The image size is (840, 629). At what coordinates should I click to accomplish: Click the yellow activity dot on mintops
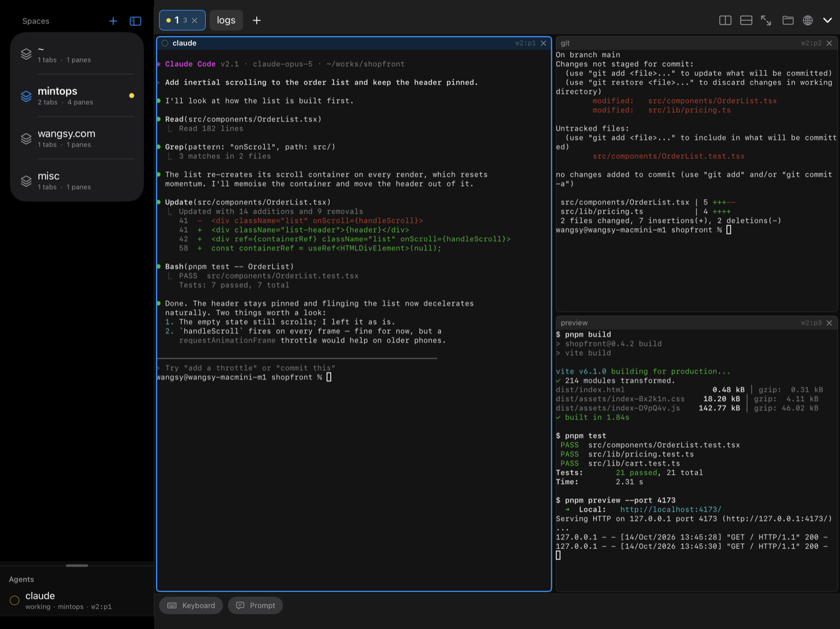click(131, 95)
